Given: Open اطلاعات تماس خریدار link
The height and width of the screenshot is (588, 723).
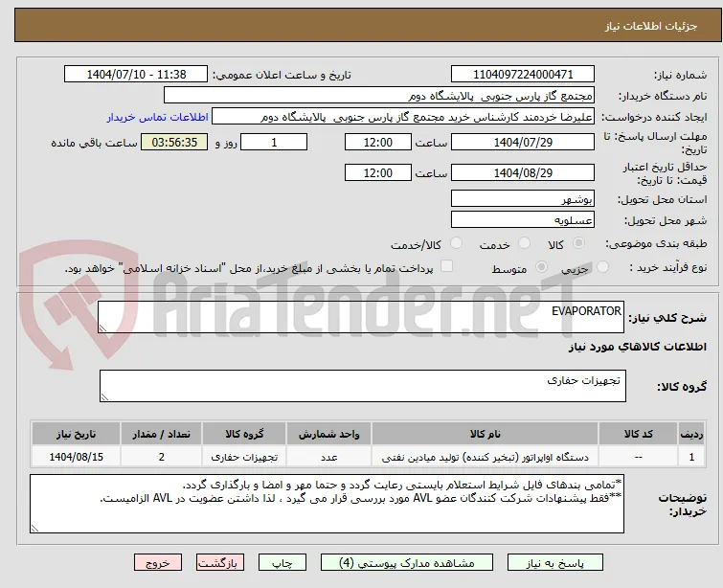Looking at the screenshot, I should pos(157,117).
